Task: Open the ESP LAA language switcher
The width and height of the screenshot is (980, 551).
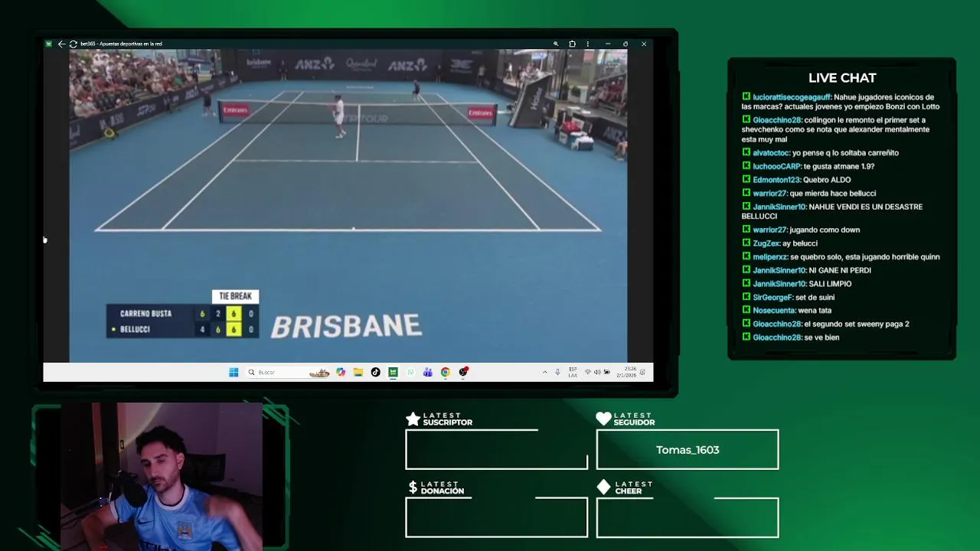Action: [x=573, y=372]
